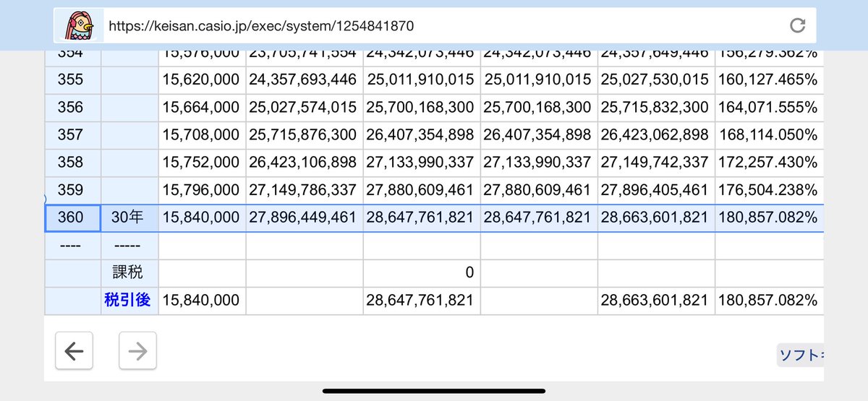
Task: Click the value 25,715,832,300
Action: point(655,107)
